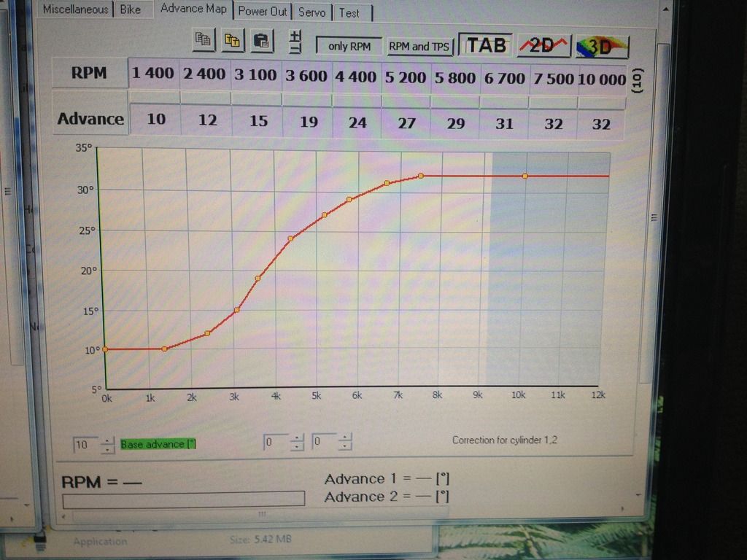Click the second cylinder correction stepper
747x560 pixels.
click(x=345, y=442)
